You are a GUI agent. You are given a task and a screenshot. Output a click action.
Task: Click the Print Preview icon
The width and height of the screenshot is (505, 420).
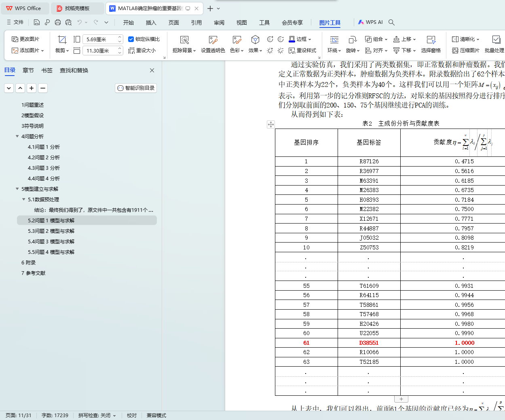pyautogui.click(x=68, y=22)
